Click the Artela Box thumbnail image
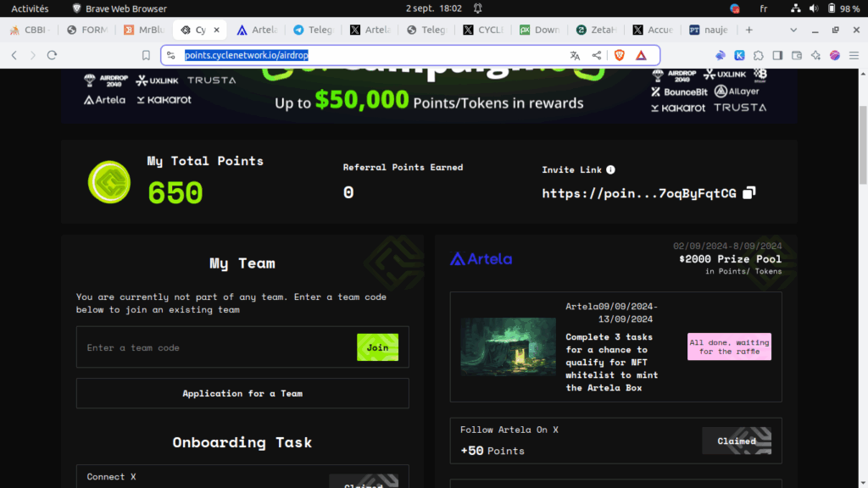The image size is (868, 488). click(x=509, y=347)
